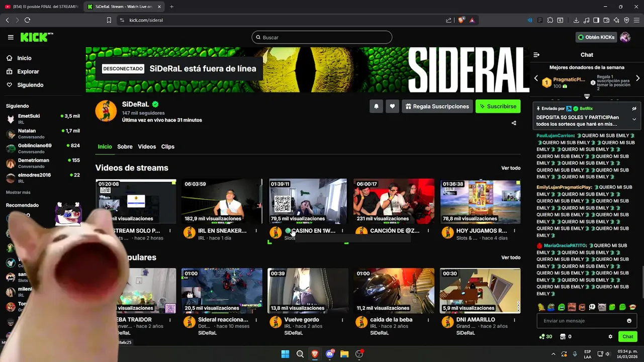Open the channel shop icon
Screen dimensions: 644x362
tap(563, 337)
